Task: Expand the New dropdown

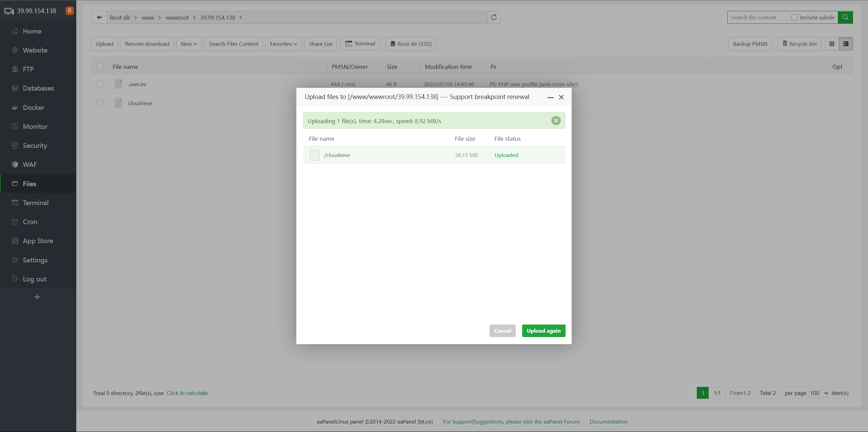Action: [189, 44]
